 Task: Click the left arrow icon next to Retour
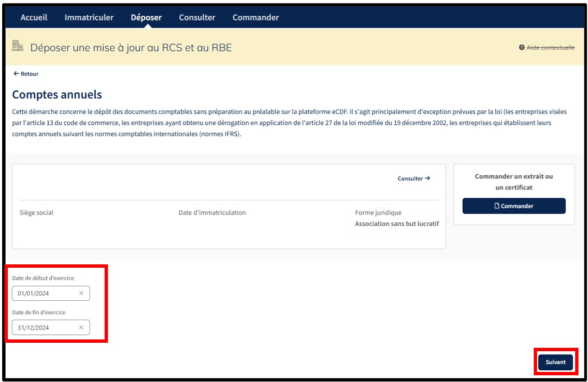[x=16, y=74]
